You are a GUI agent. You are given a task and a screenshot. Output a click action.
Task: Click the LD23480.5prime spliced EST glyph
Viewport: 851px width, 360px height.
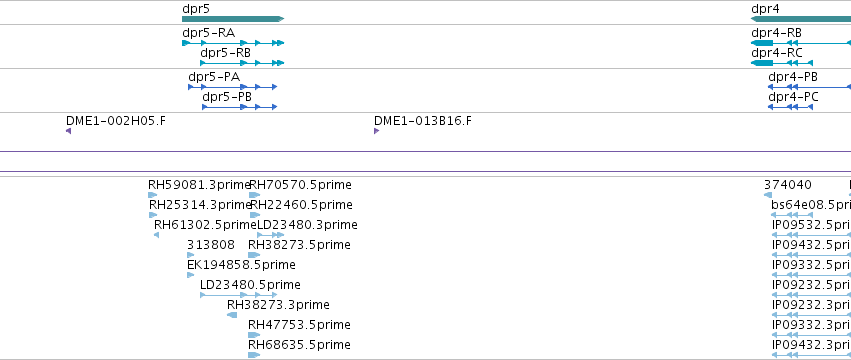[239, 295]
